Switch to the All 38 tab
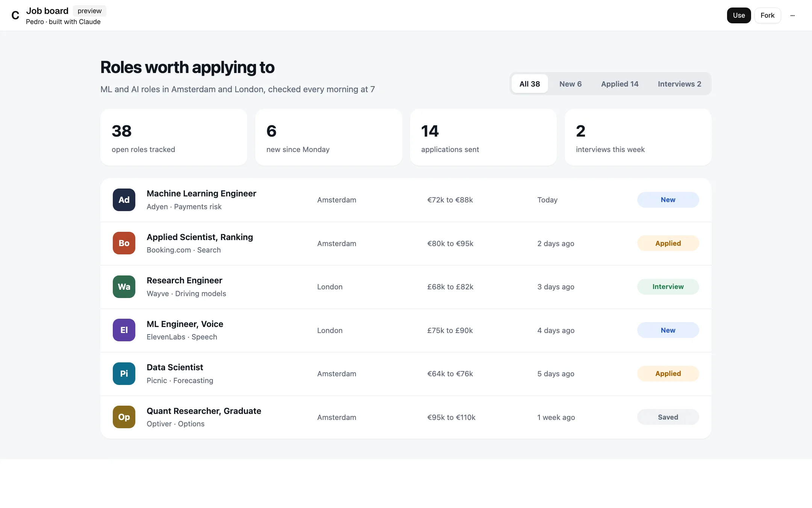 click(530, 84)
